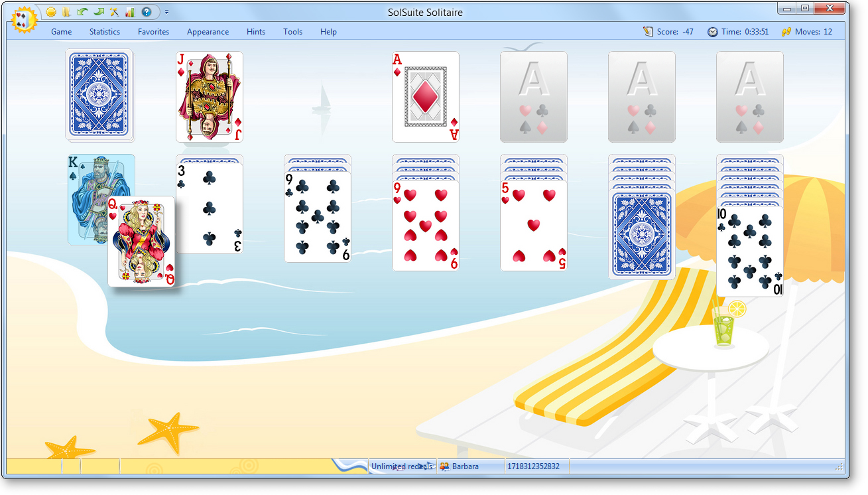Screen dimensions: 868x495
Task: Flip the face-down card in the sixth column
Action: pyautogui.click(x=642, y=235)
